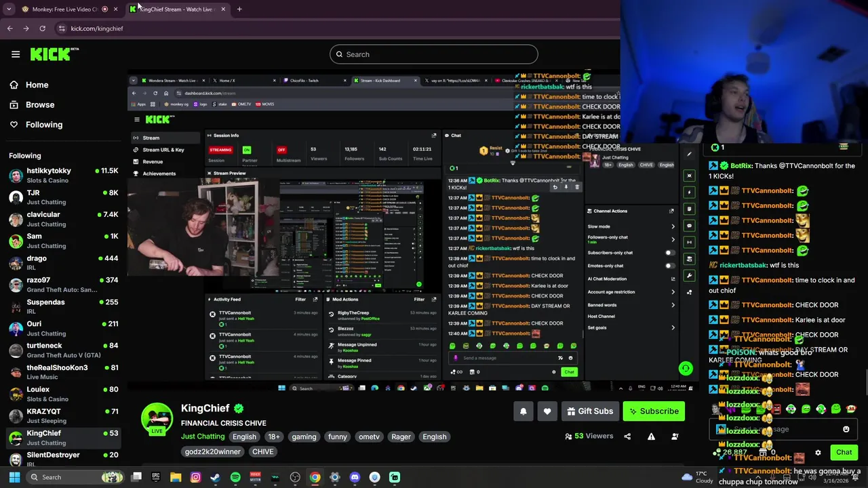Open KRAZYQT channel in Following list
This screenshot has height=488, width=868.
63,415
